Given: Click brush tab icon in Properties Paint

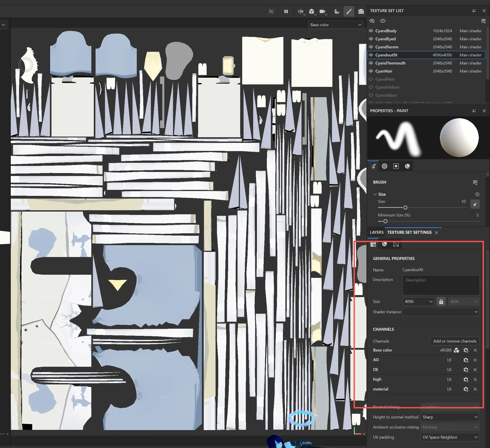Looking at the screenshot, I should pyautogui.click(x=373, y=166).
